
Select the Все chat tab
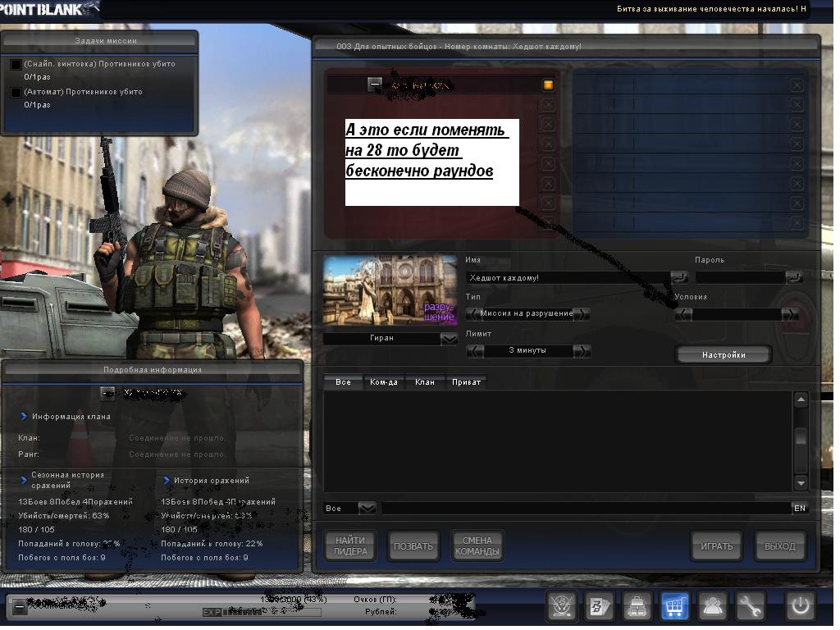pos(344,382)
